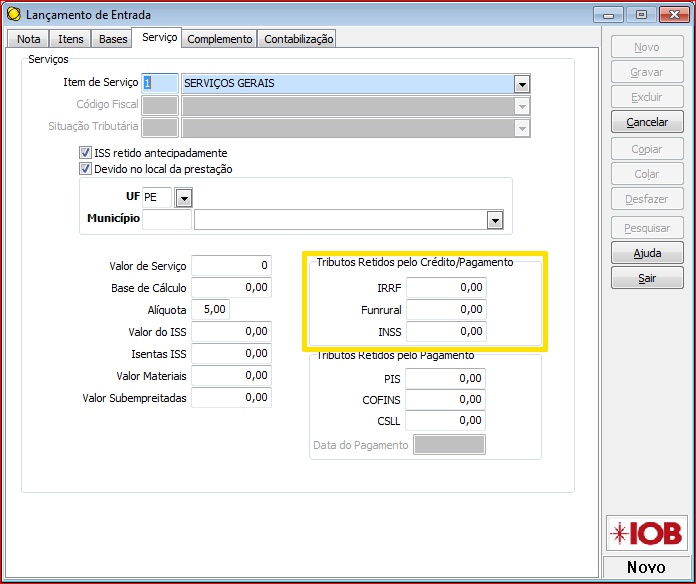Open the UF dropdown arrow
The height and width of the screenshot is (584, 696).
click(x=183, y=197)
